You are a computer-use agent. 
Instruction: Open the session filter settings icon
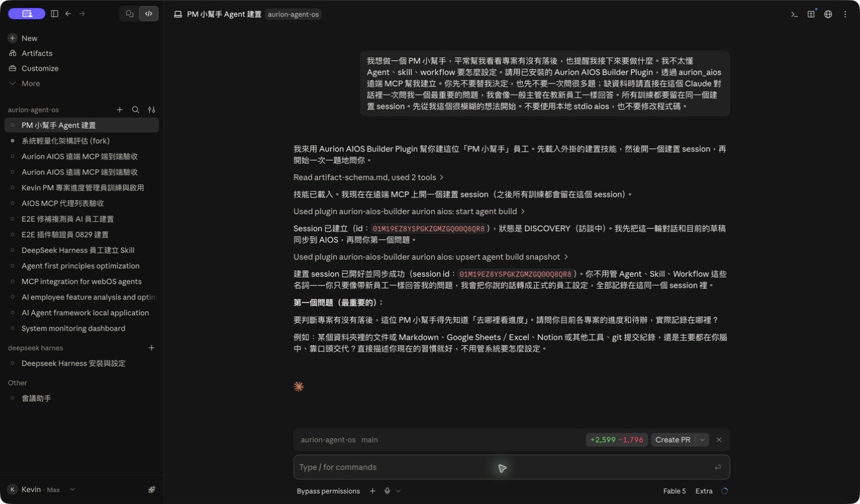coord(152,110)
